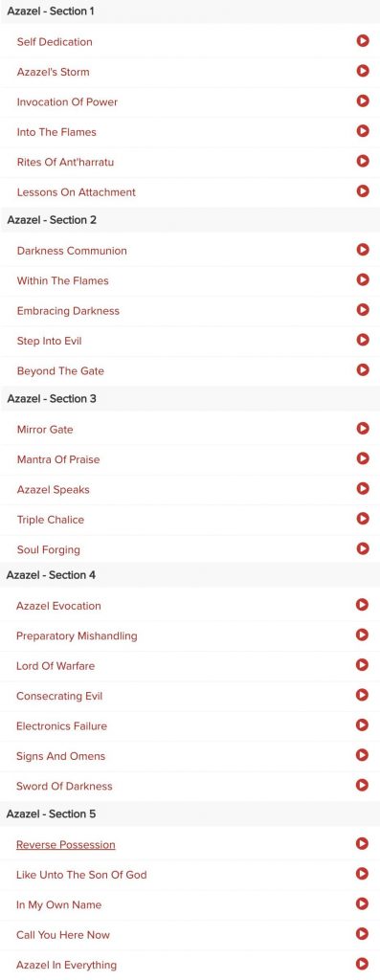Image resolution: width=380 pixels, height=980 pixels.
Task: Click the Azazel - Section 3 header
Action: [190, 398]
